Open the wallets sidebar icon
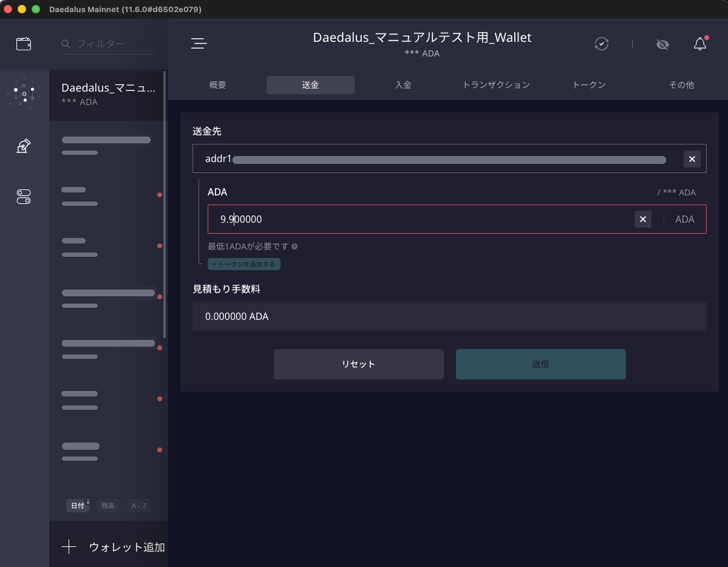728x567 pixels. click(24, 44)
